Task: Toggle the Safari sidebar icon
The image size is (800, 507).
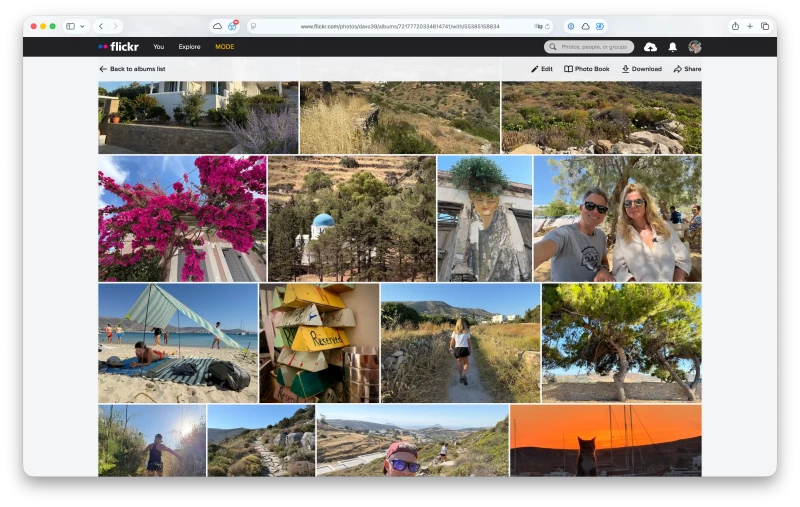Action: coord(70,26)
